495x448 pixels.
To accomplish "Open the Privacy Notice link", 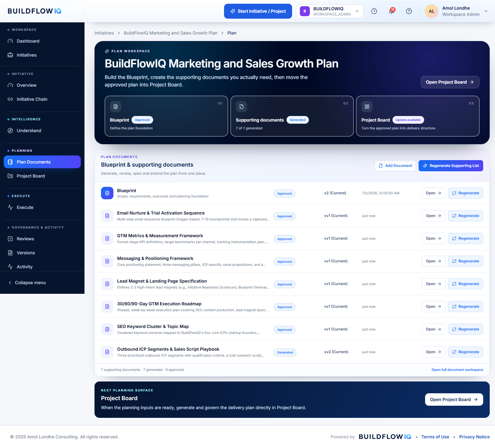I will (474, 437).
